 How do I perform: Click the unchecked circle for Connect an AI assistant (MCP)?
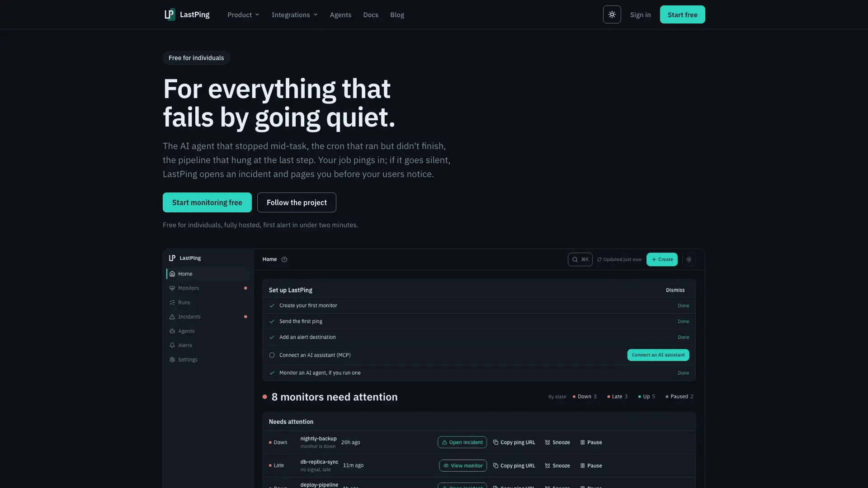[272, 355]
